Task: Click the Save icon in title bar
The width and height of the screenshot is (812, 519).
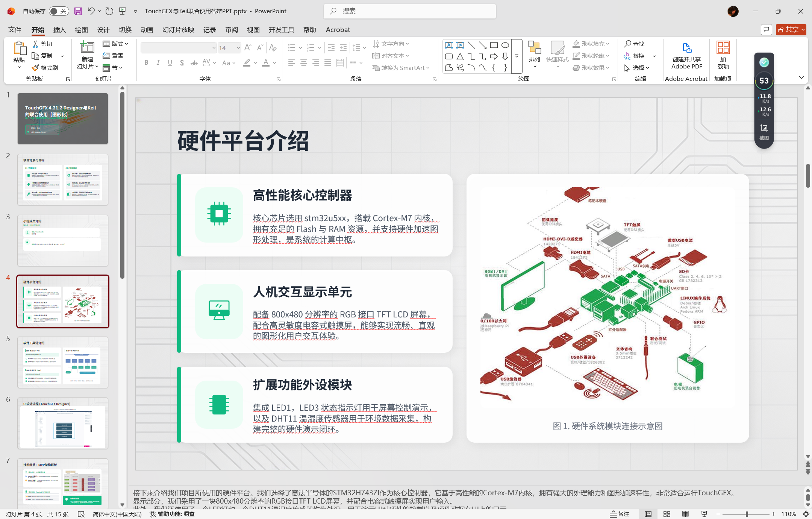Action: 78,11
